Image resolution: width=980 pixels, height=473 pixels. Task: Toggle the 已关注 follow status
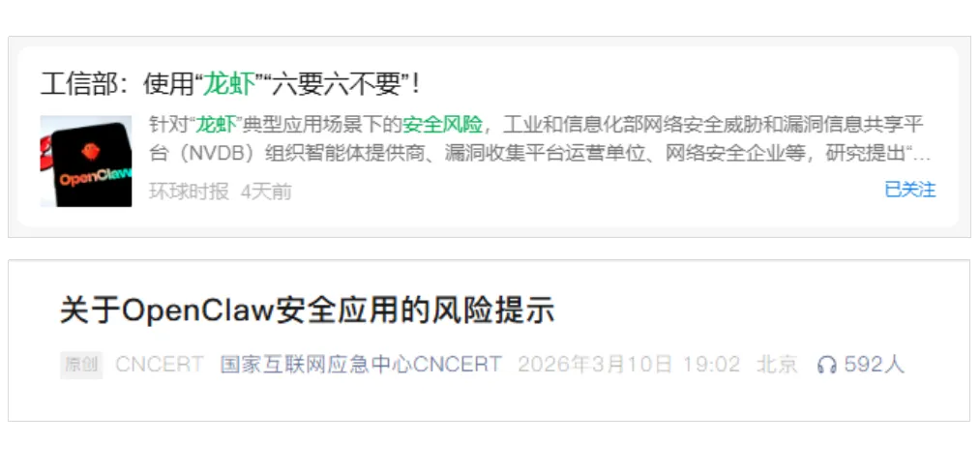coord(910,190)
